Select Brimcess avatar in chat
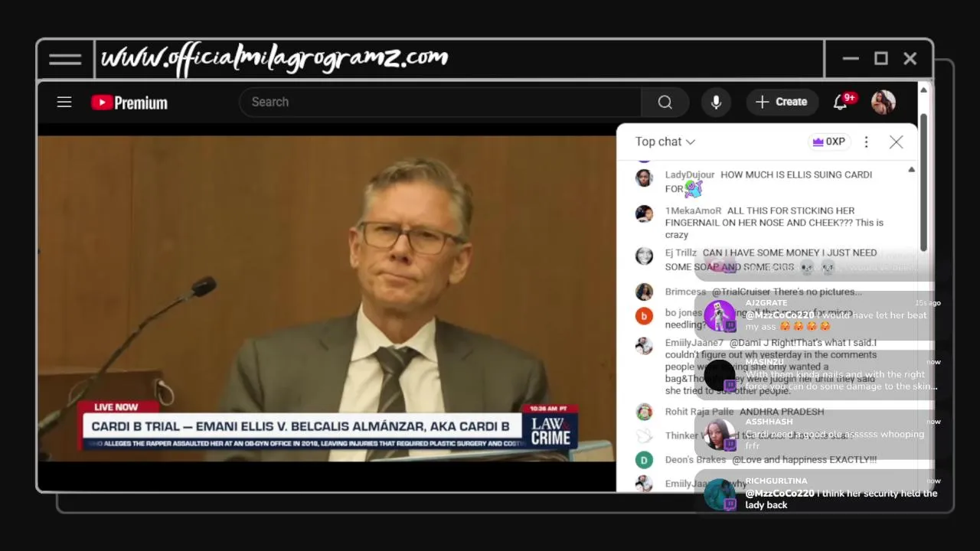980x551 pixels. pyautogui.click(x=644, y=292)
